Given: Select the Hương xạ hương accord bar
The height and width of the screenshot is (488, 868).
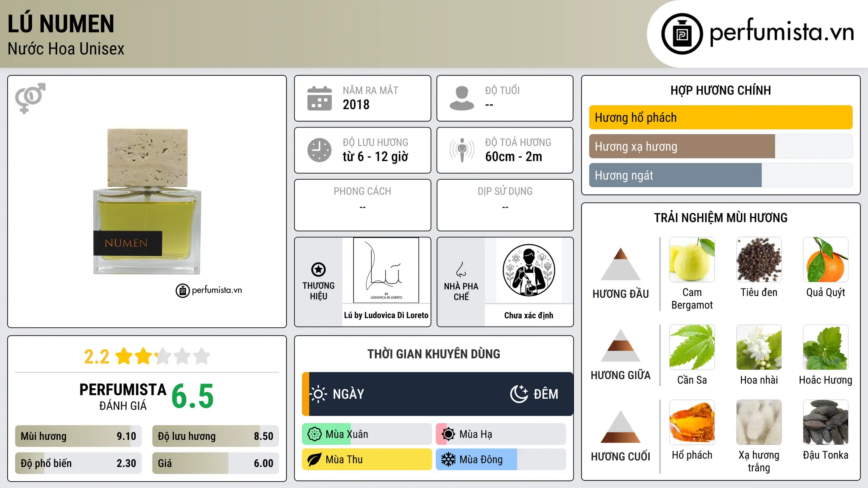Looking at the screenshot, I should pos(721,147).
